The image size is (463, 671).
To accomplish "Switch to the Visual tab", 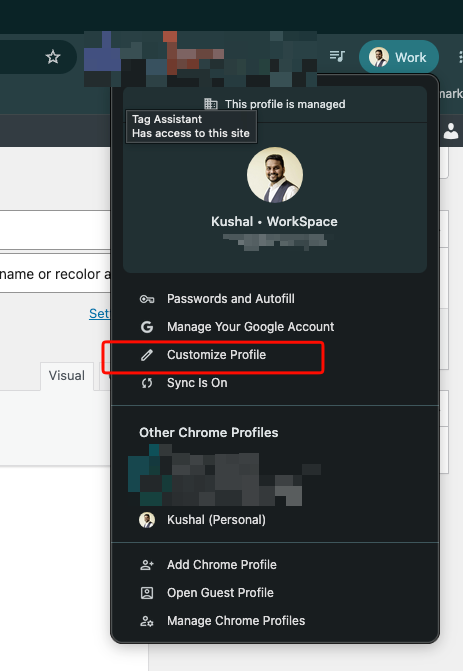I will (67, 376).
